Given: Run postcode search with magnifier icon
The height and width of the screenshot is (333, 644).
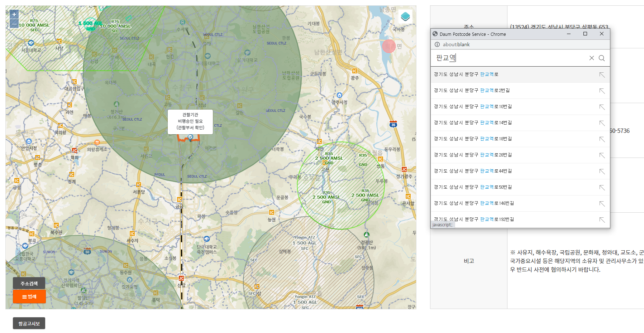Looking at the screenshot, I should (602, 58).
